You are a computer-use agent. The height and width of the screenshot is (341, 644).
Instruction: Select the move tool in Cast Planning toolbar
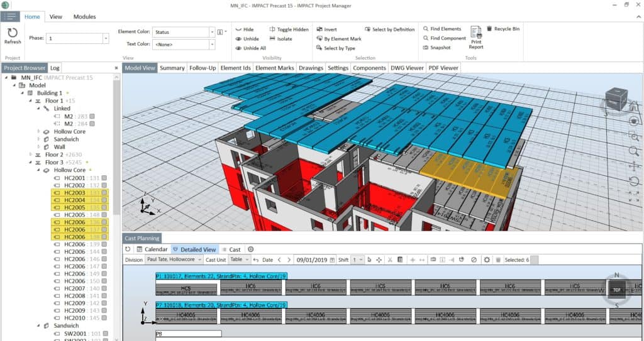pyautogui.click(x=379, y=260)
